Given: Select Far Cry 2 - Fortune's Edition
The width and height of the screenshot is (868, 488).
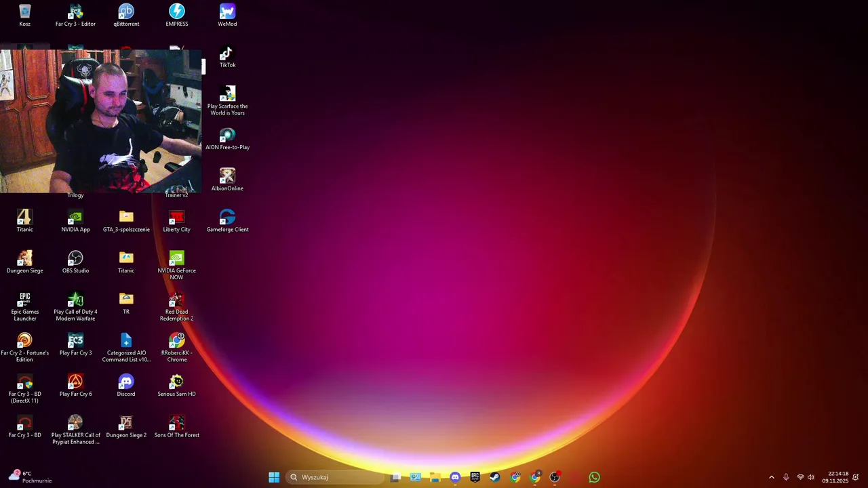Looking at the screenshot, I should (24, 348).
